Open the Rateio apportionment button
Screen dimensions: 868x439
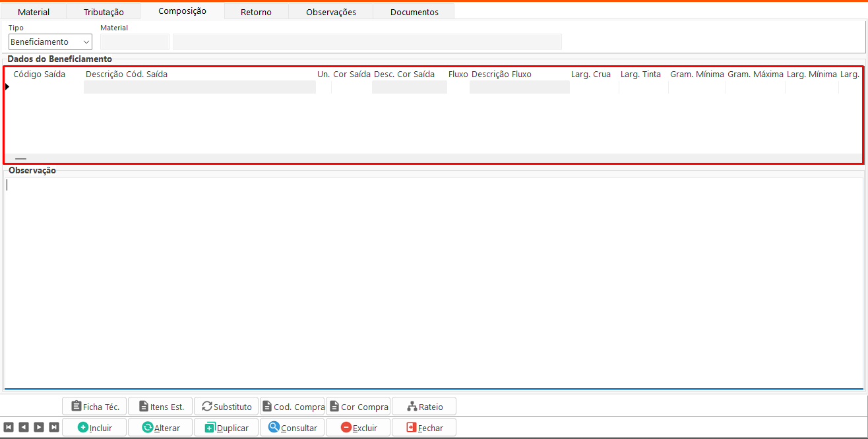click(424, 407)
